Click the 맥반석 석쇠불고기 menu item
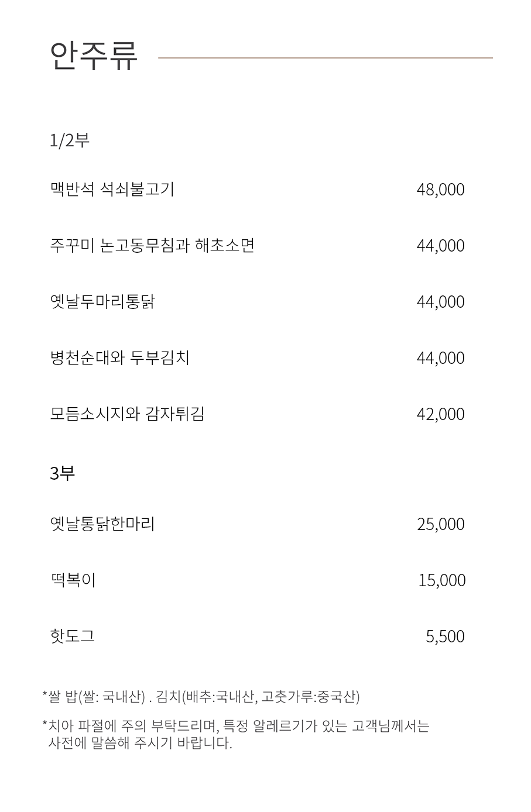The image size is (531, 812). (x=112, y=189)
